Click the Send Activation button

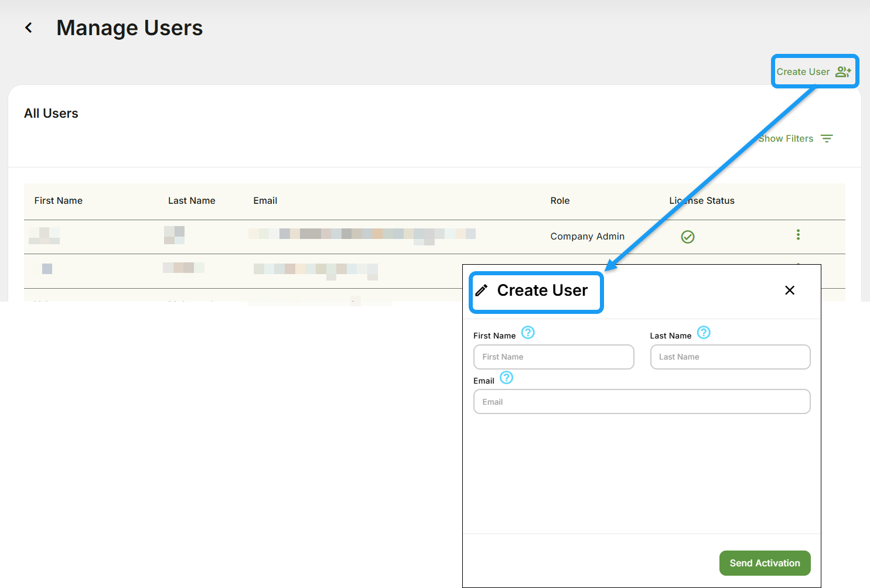[765, 563]
